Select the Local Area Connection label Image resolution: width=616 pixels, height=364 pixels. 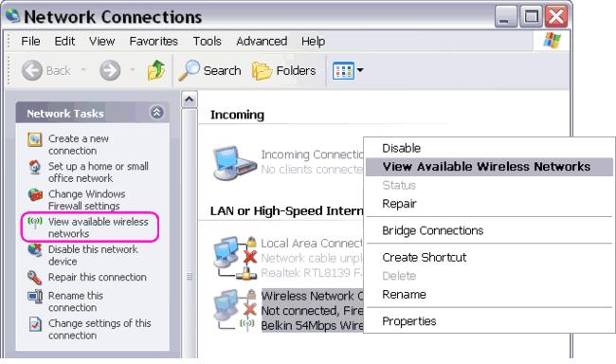[312, 244]
